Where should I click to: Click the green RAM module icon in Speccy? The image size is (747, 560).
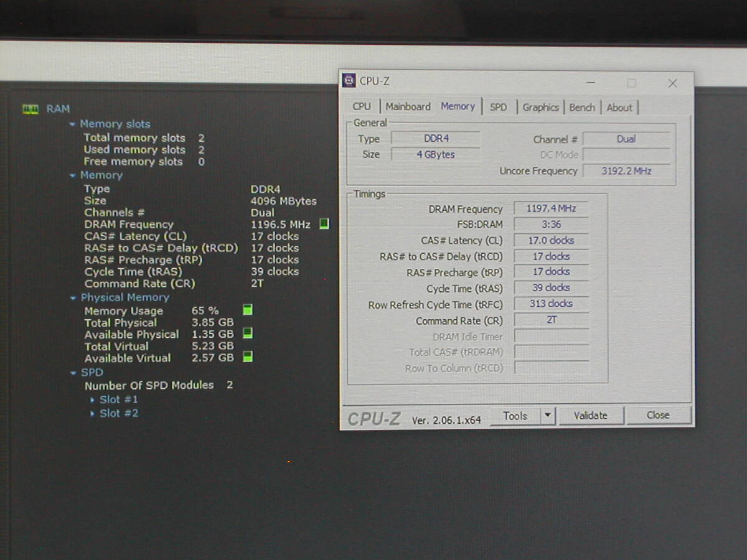click(30, 109)
